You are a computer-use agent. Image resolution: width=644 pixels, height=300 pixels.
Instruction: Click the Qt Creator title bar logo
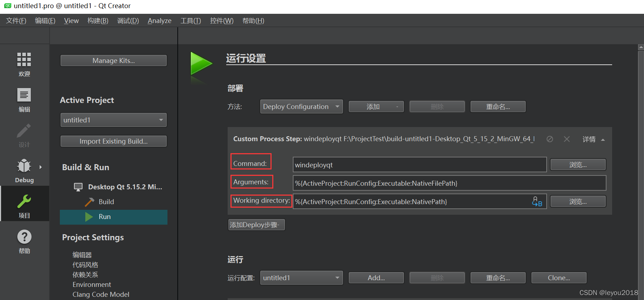(7, 6)
